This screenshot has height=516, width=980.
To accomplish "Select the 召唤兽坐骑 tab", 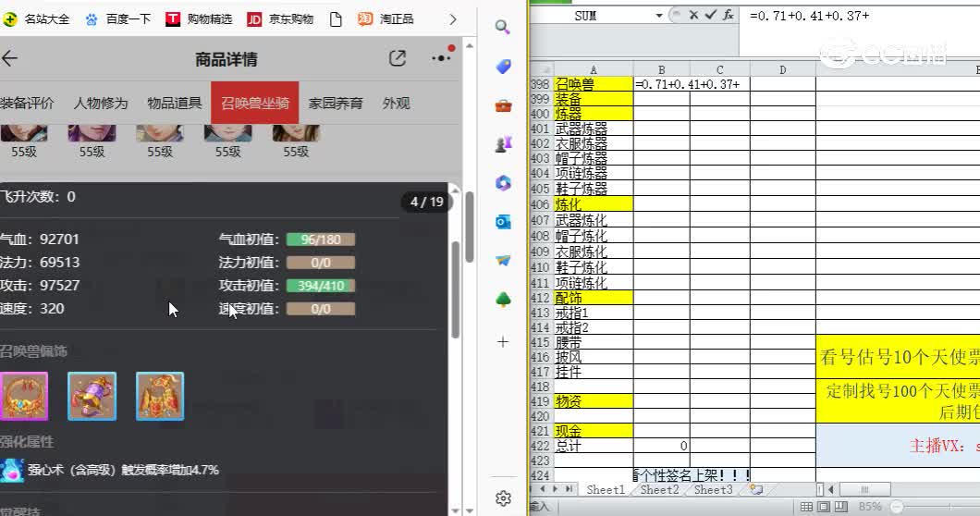I will tap(255, 104).
